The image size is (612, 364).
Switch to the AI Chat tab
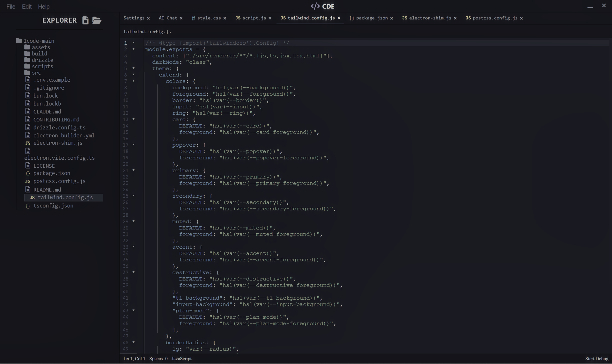[x=168, y=18]
